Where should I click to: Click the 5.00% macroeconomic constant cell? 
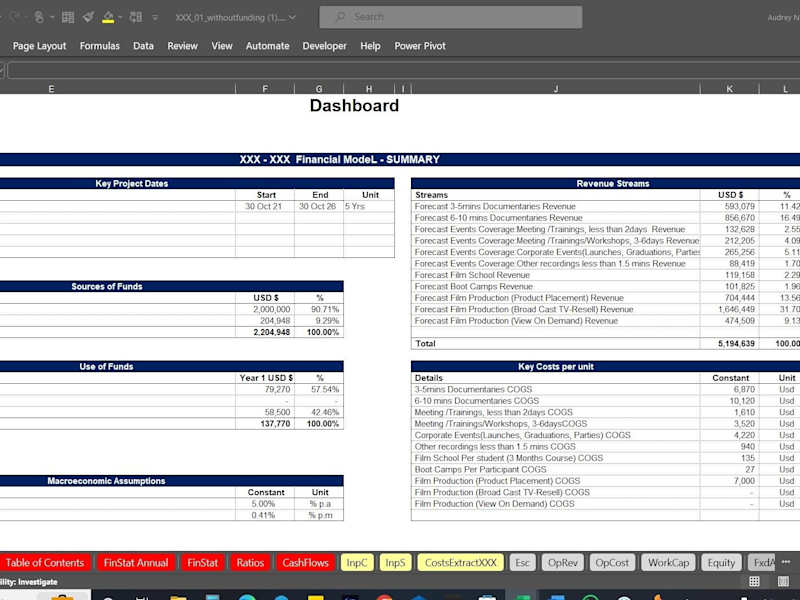(264, 504)
